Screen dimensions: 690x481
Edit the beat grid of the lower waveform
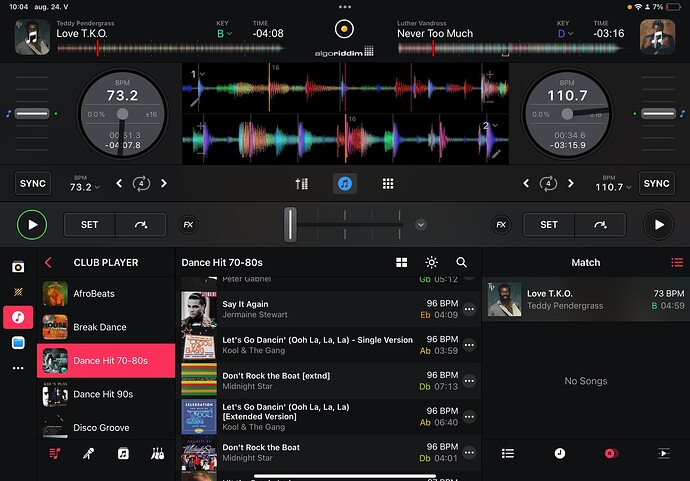(496, 154)
